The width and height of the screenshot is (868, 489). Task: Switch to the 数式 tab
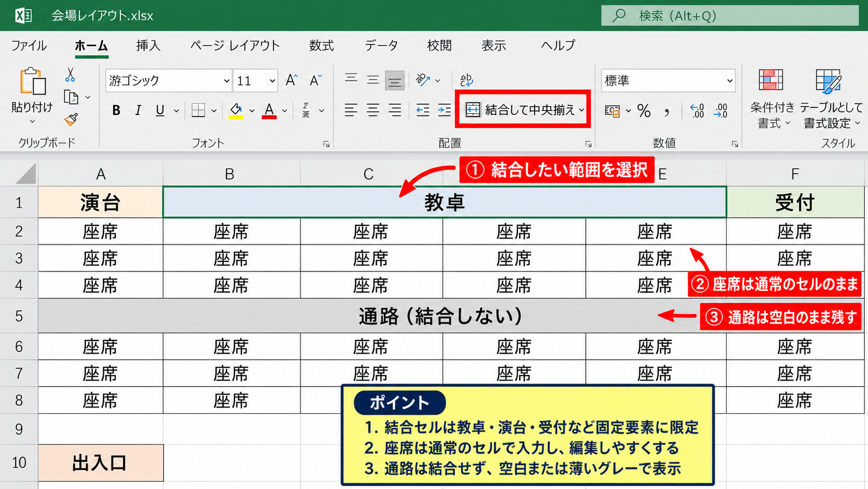[321, 46]
